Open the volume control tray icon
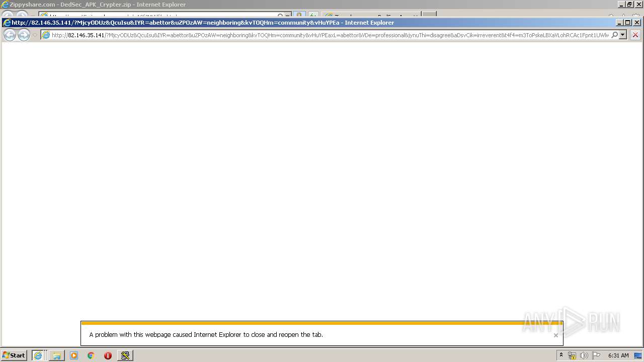Image resolution: width=644 pixels, height=362 pixels. point(584,355)
